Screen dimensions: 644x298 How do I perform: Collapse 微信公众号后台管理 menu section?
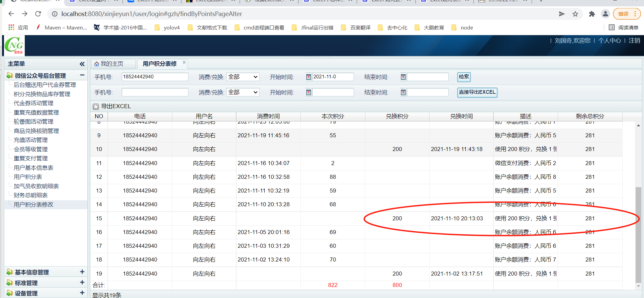pyautogui.click(x=82, y=75)
